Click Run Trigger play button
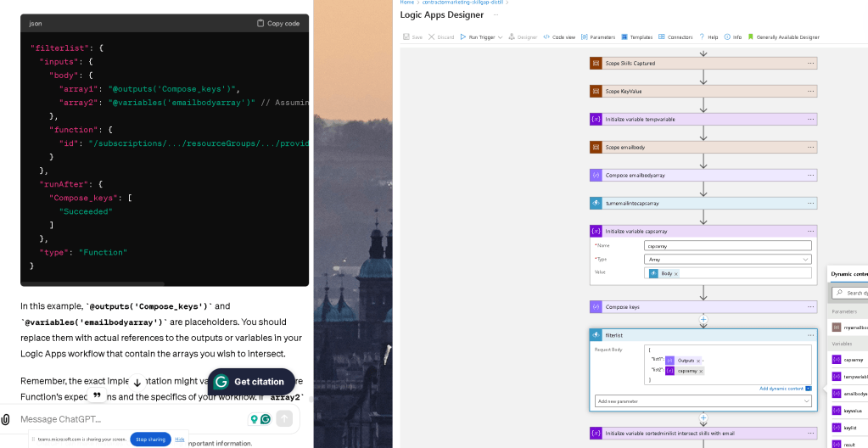This screenshot has height=448, width=868. 478,37
